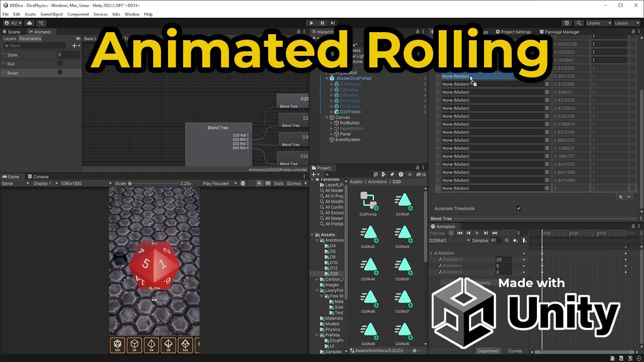Screen dimensions: 644x362
Task: Open the File menu
Action: (6, 14)
